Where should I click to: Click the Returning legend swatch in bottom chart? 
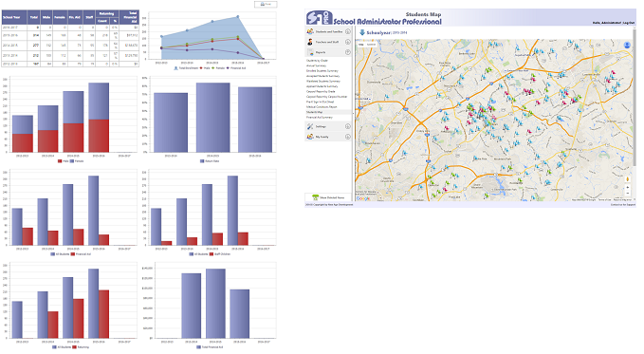coord(75,347)
